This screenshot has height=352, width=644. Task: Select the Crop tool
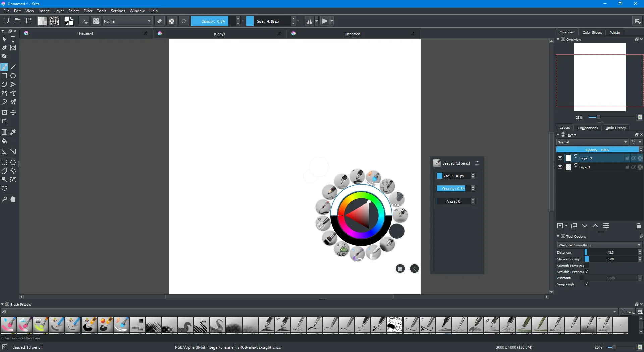[5, 121]
